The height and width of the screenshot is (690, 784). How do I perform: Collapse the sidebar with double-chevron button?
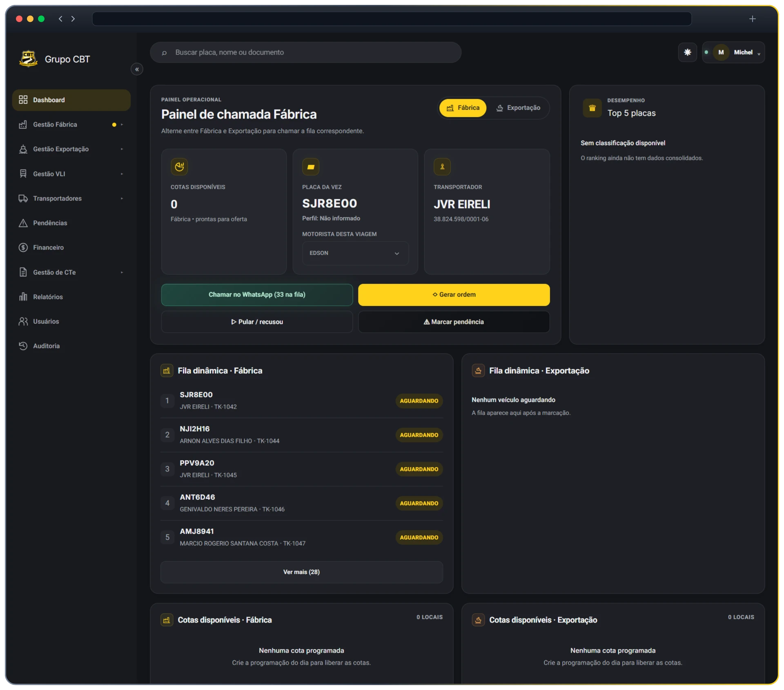point(137,69)
